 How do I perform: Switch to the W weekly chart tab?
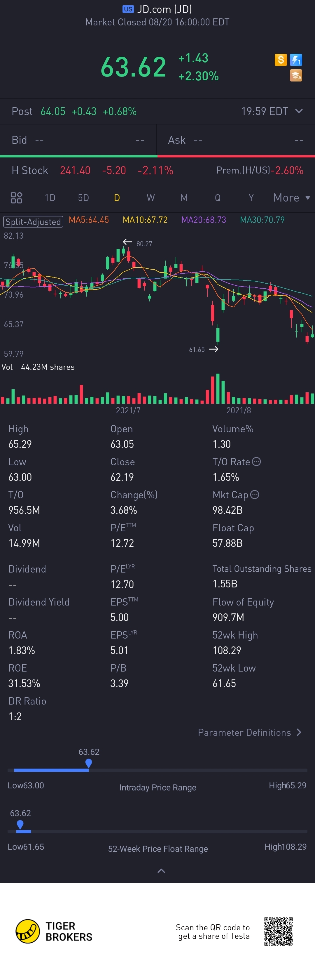click(x=150, y=198)
